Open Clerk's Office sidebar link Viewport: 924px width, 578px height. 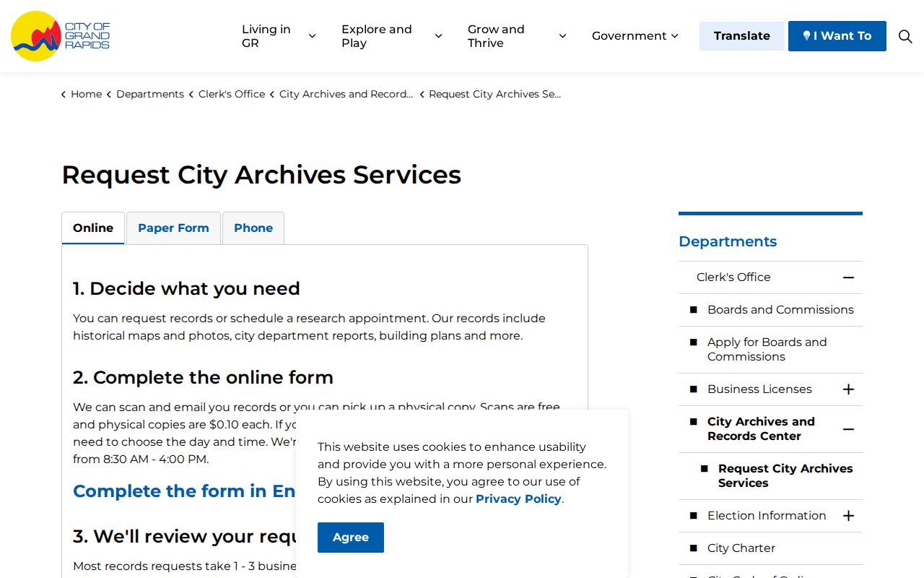(x=733, y=277)
